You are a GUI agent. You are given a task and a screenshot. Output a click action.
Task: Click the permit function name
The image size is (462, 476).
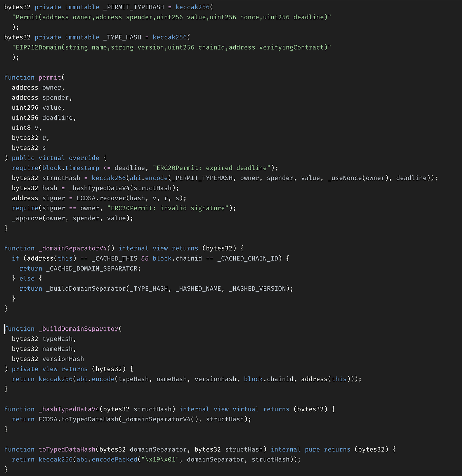[x=50, y=78]
